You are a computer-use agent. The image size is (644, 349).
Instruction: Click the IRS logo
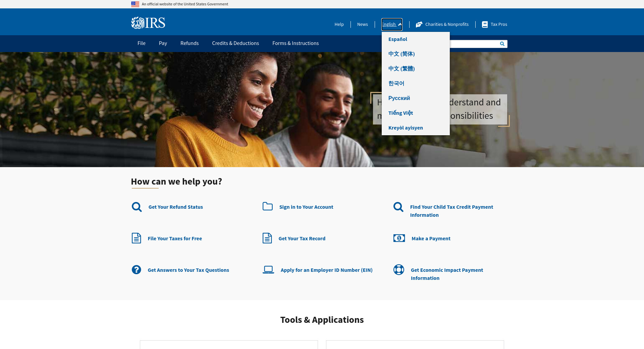[x=148, y=23]
